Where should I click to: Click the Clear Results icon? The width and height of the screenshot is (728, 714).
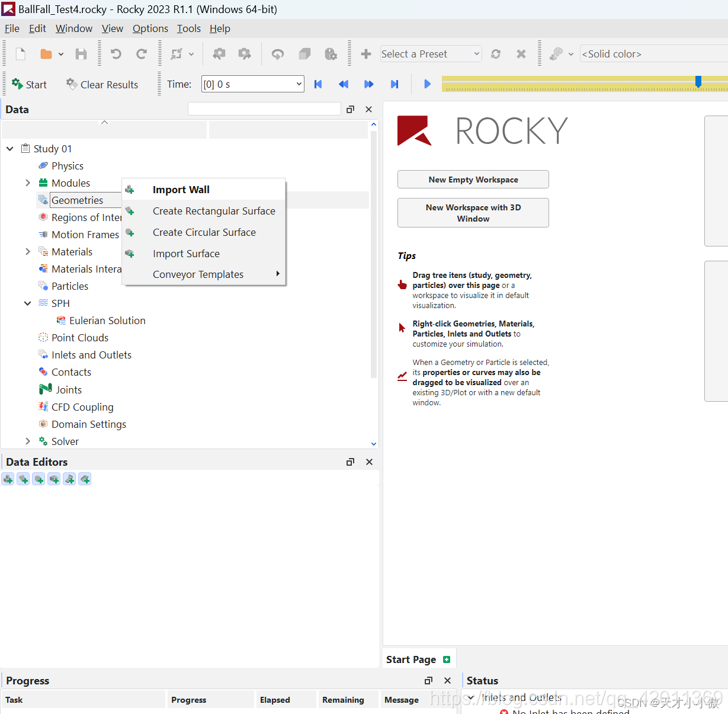[72, 84]
